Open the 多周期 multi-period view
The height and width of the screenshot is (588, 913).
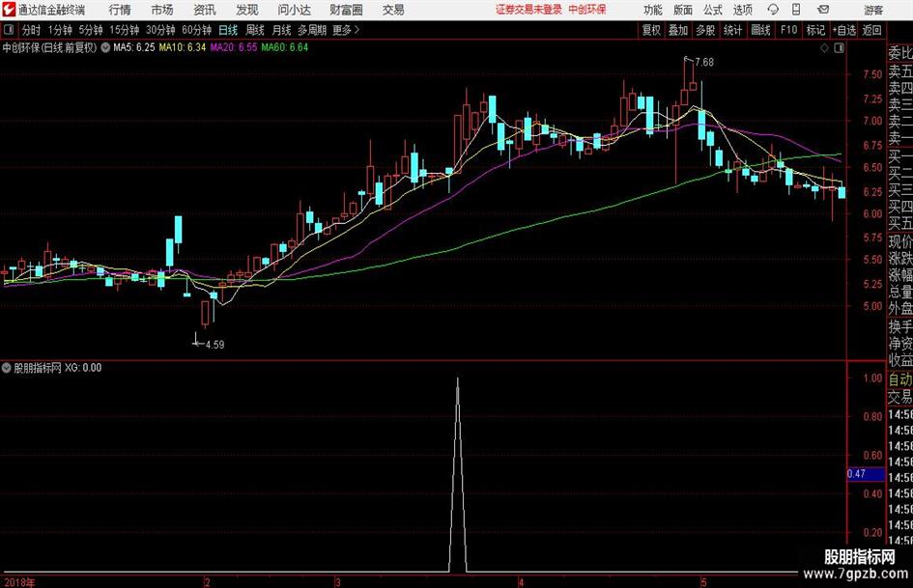pos(312,30)
